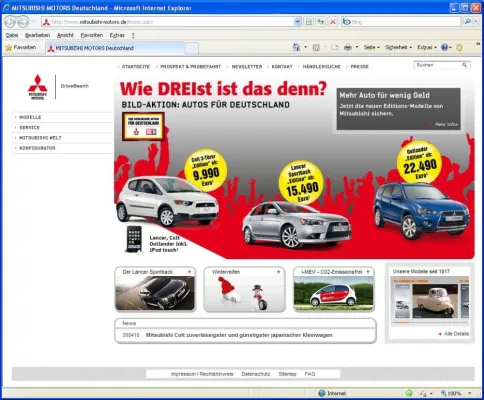Click the yellow Colt 9.990 Euro price badge
484x400 pixels.
click(206, 170)
